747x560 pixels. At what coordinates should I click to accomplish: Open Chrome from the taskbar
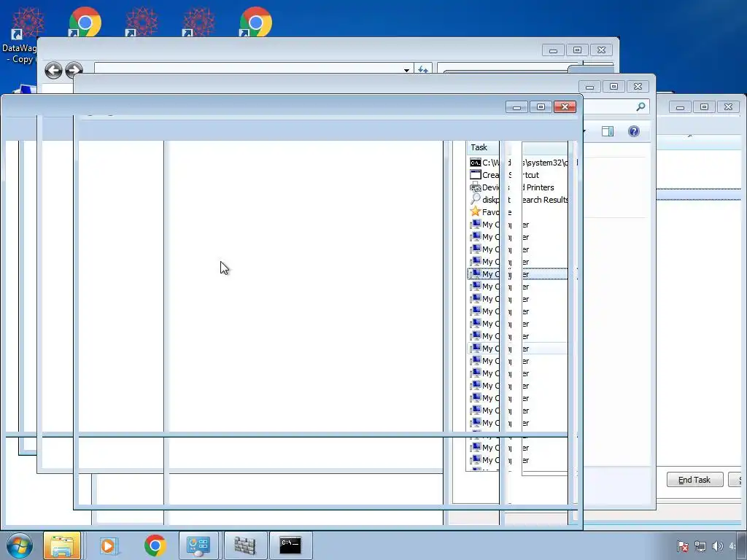(x=155, y=545)
